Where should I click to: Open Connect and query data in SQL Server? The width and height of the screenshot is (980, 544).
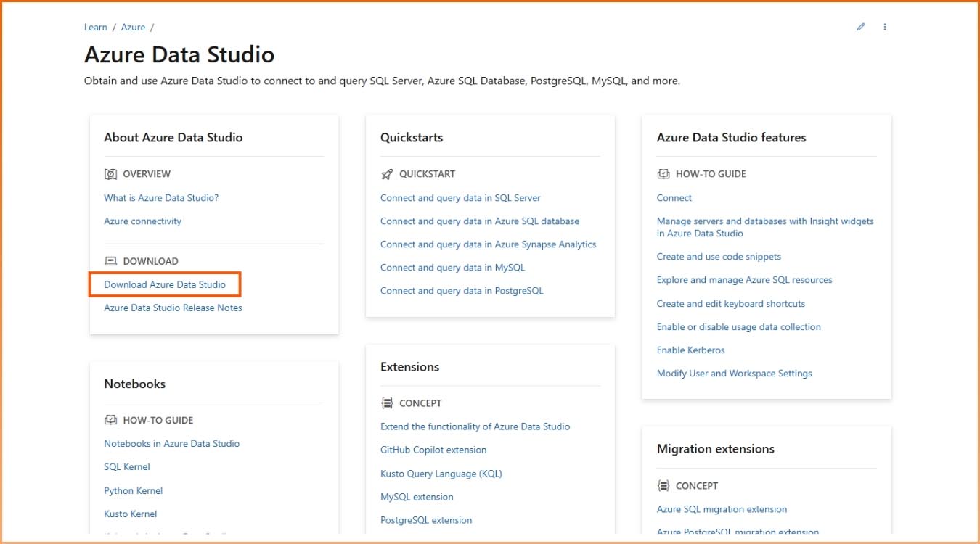[460, 198]
